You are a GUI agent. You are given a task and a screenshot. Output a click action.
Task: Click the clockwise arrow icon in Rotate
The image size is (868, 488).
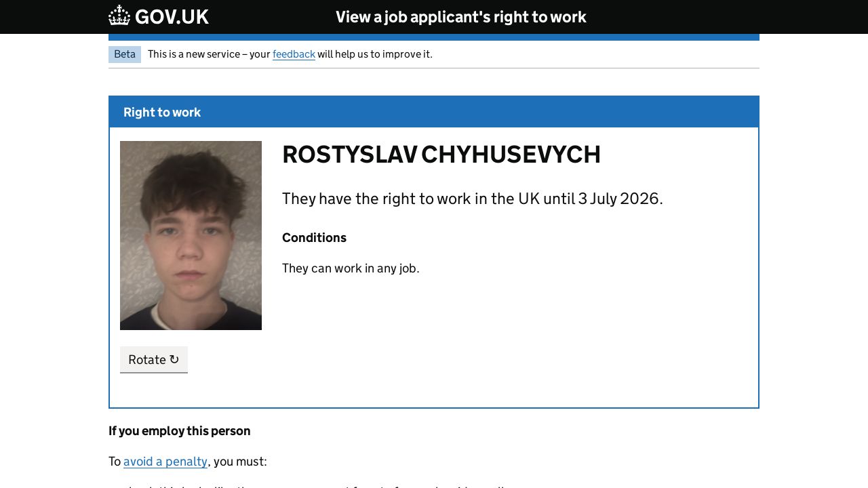pyautogui.click(x=174, y=359)
